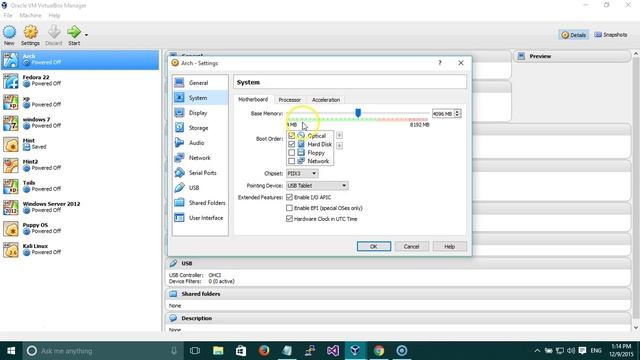Switch to the Acceleration tab
Viewport: 640px width, 360px height.
(x=326, y=100)
